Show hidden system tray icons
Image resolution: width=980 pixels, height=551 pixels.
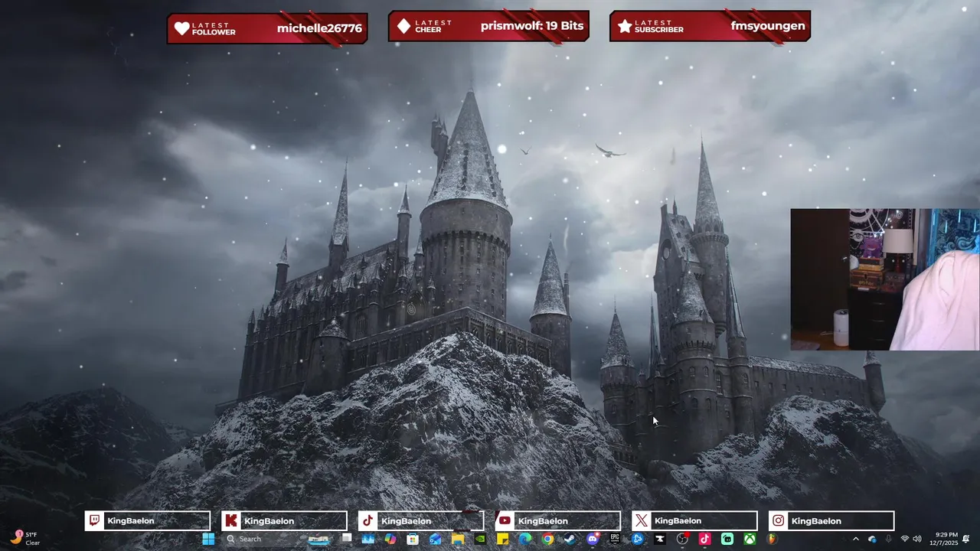tap(856, 539)
